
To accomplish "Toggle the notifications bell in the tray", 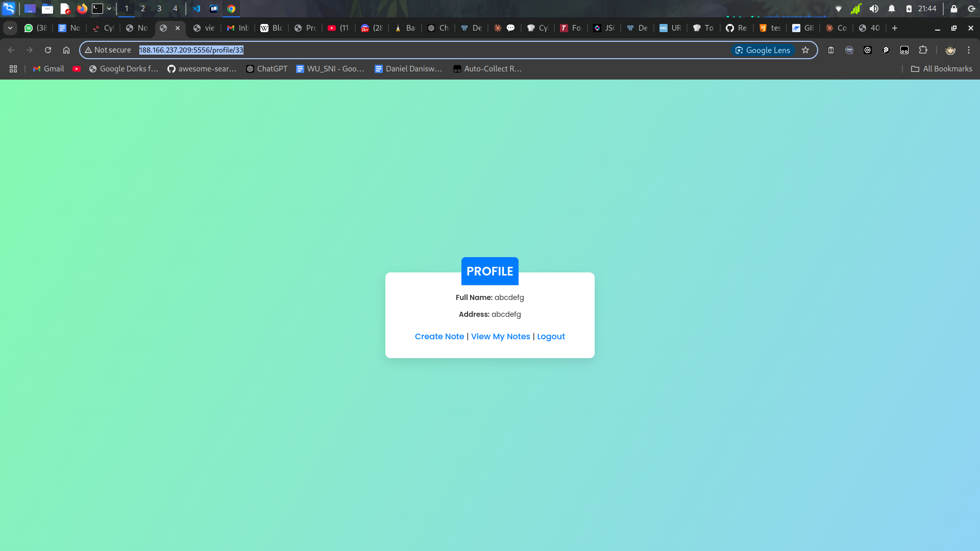I will 892,9.
